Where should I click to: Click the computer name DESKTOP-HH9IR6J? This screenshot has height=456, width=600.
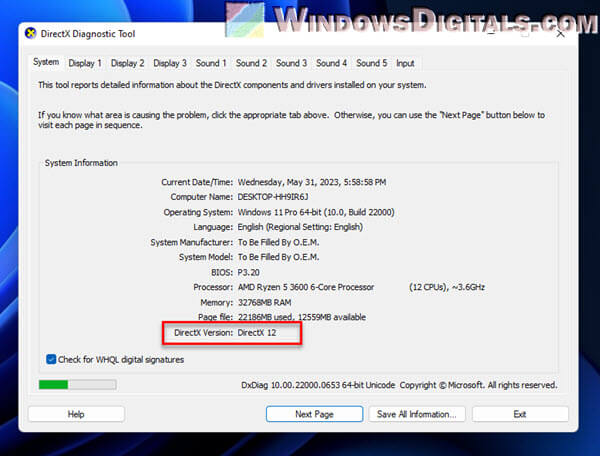click(273, 197)
